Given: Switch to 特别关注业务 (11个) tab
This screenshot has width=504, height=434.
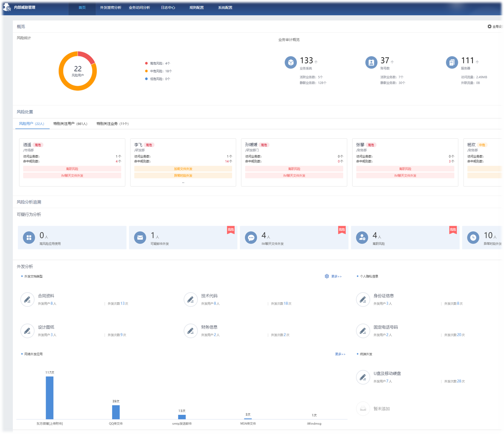Looking at the screenshot, I should pyautogui.click(x=113, y=123).
